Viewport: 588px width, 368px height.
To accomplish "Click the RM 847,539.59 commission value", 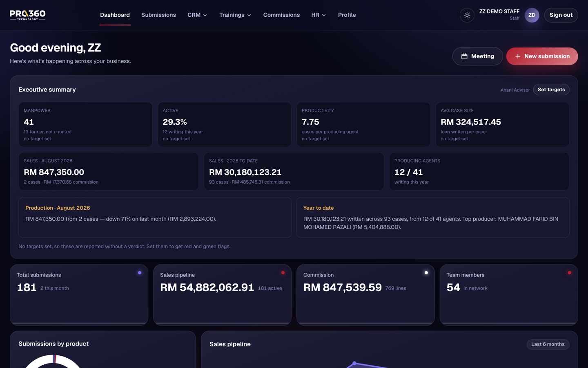I will (x=343, y=287).
